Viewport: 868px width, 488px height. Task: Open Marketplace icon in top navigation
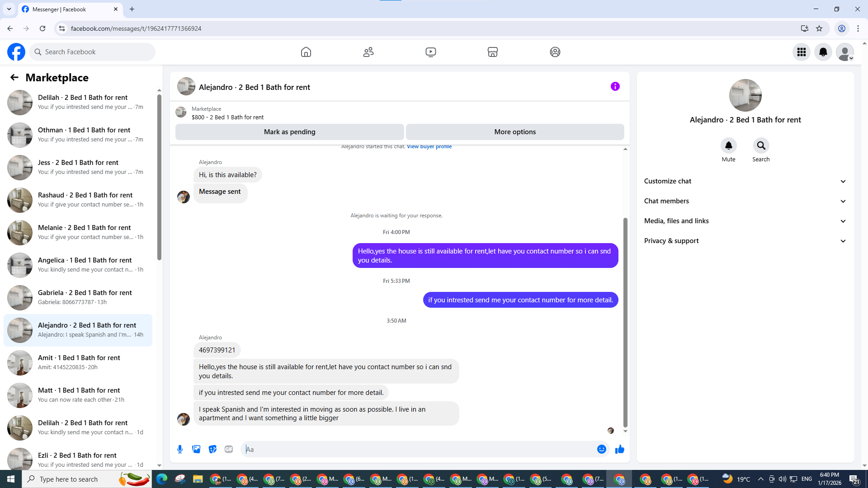click(x=493, y=52)
